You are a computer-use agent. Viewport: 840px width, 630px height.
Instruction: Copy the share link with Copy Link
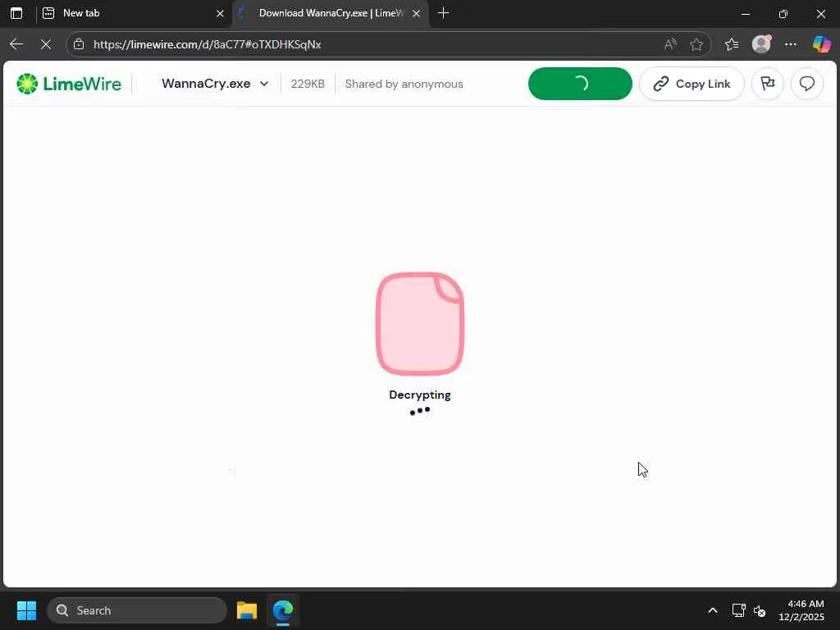click(x=692, y=84)
